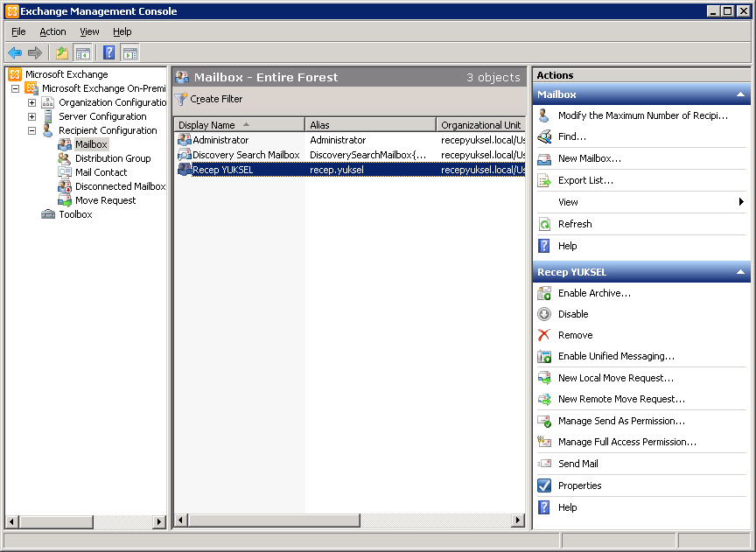Click the Administrator alias cell
This screenshot has width=756, height=552.
click(x=338, y=140)
